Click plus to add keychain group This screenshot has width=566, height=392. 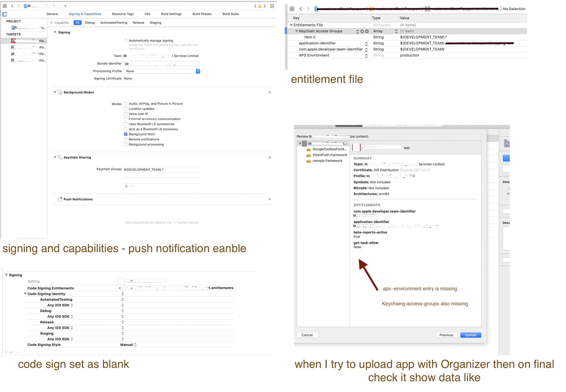tap(126, 186)
